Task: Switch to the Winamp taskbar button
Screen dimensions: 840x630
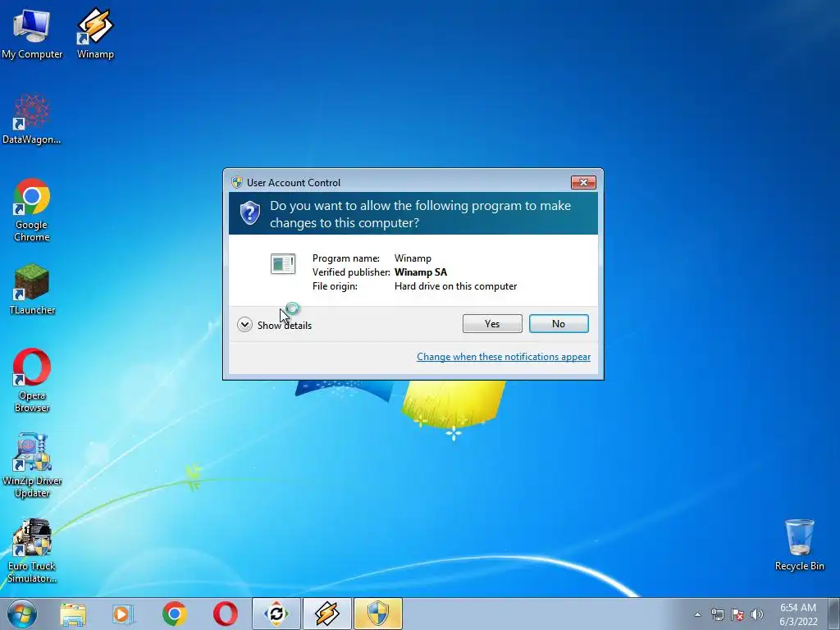Action: pyautogui.click(x=327, y=614)
